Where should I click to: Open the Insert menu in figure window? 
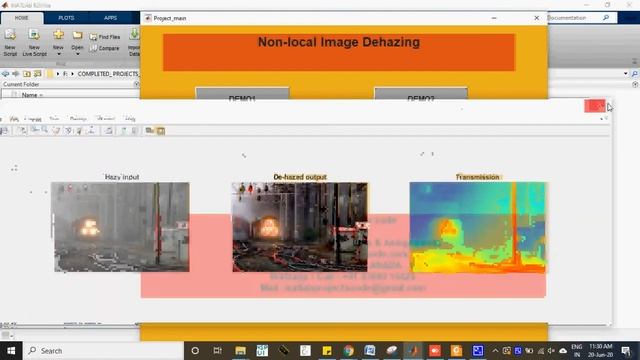click(33, 119)
